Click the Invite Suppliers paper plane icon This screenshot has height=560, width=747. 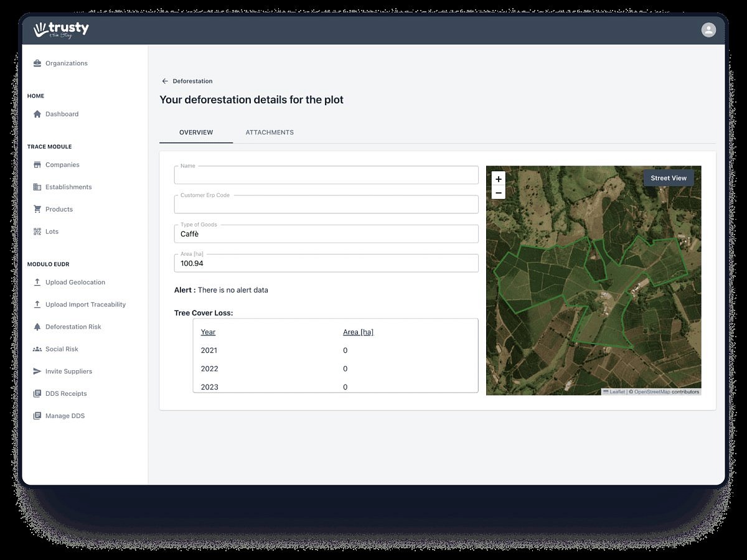tap(37, 371)
